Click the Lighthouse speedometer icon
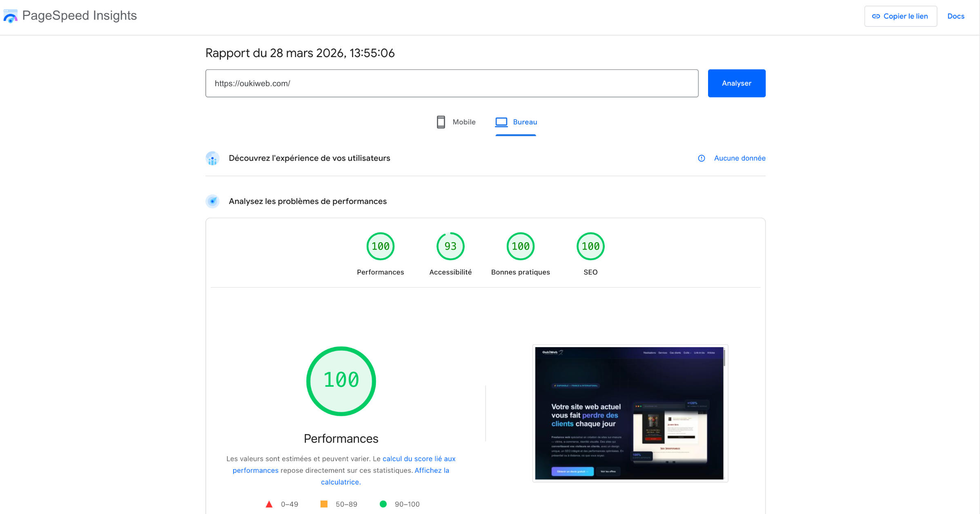 (213, 201)
